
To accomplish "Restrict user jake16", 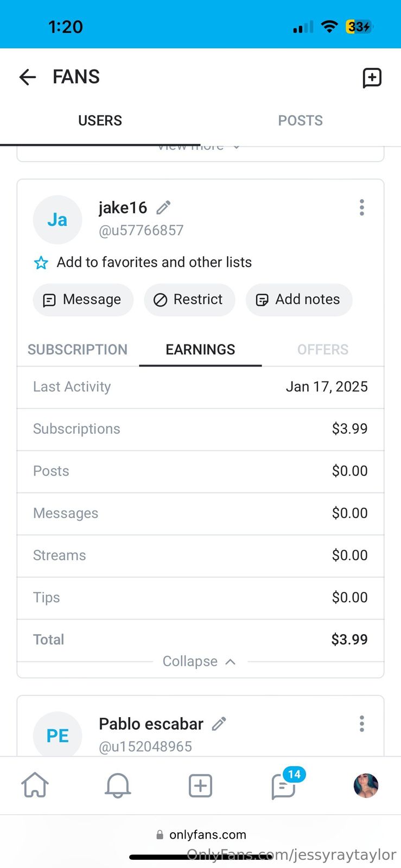I will 189,299.
